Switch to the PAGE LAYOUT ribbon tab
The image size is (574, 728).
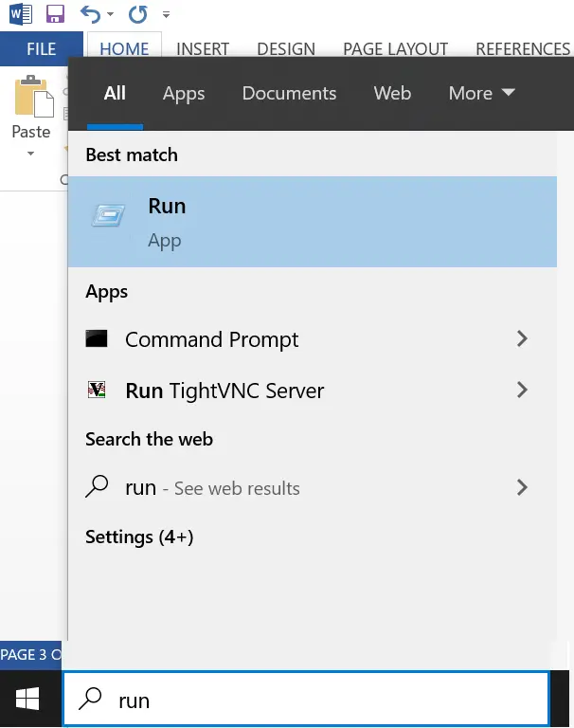point(395,48)
